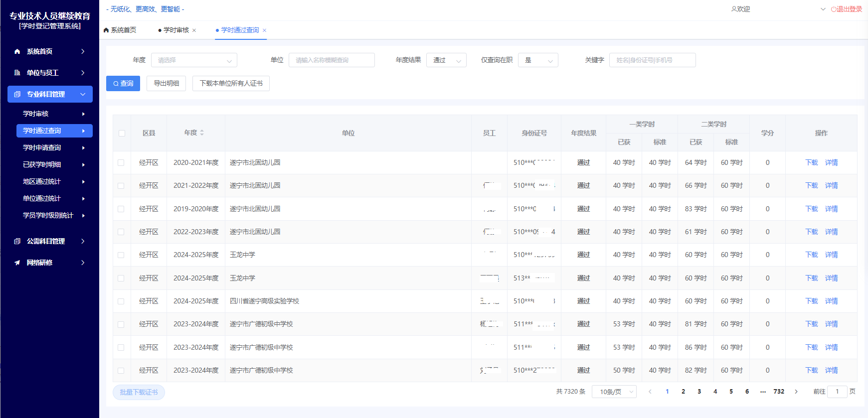The height and width of the screenshot is (418, 868).
Task: Close the 学时通过查询 tab with its X
Action: point(264,30)
